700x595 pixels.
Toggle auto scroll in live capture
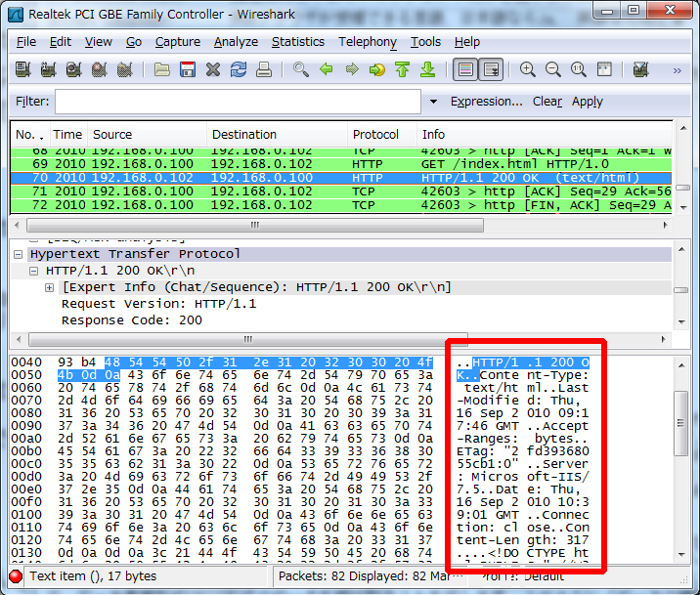[491, 70]
